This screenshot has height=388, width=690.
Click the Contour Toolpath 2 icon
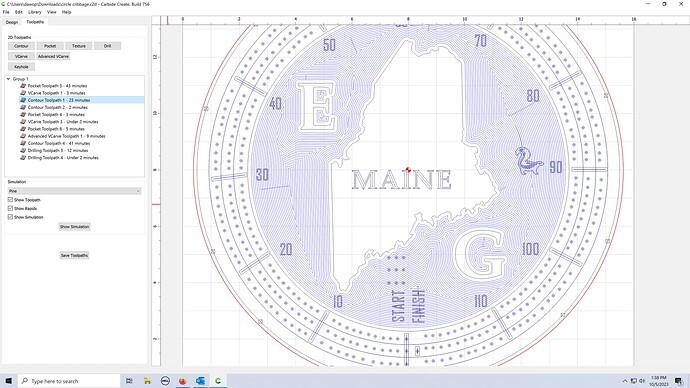coord(23,107)
